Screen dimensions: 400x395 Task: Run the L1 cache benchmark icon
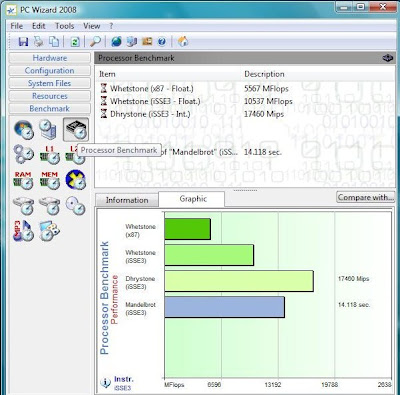point(49,155)
